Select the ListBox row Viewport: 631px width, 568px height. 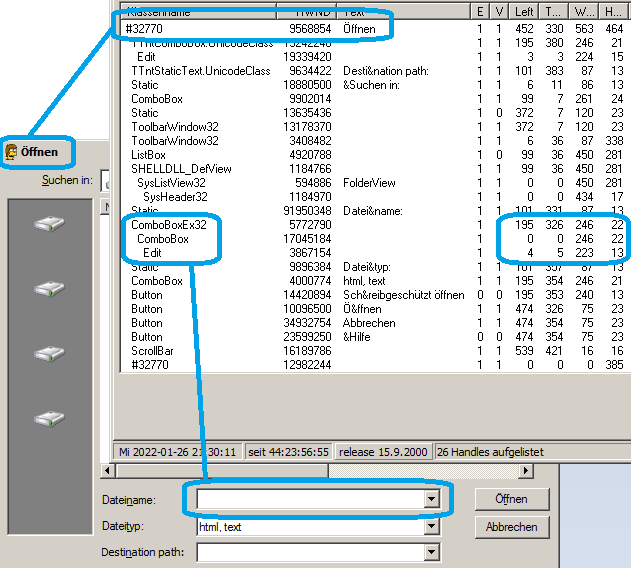(374, 155)
